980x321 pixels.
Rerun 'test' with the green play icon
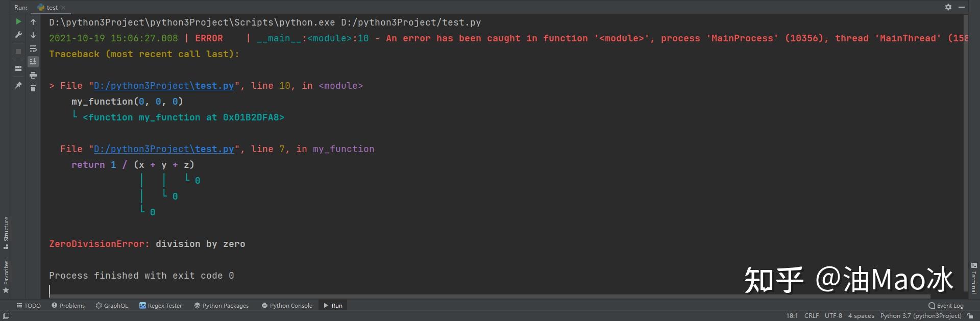coord(18,21)
